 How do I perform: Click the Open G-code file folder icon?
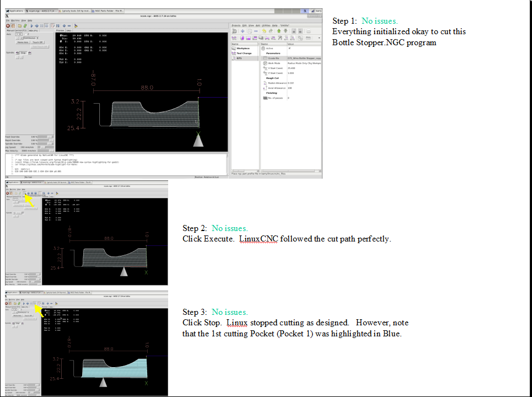tap(19, 25)
